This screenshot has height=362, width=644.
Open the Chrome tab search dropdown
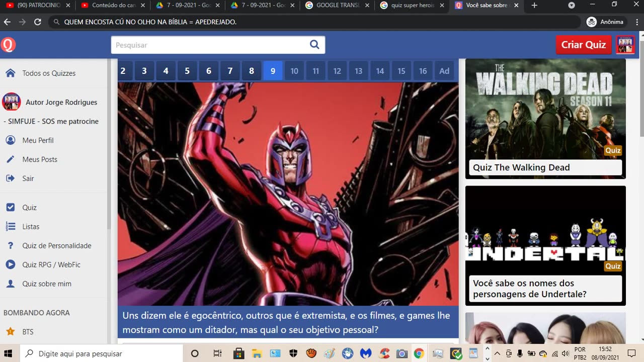572,6
